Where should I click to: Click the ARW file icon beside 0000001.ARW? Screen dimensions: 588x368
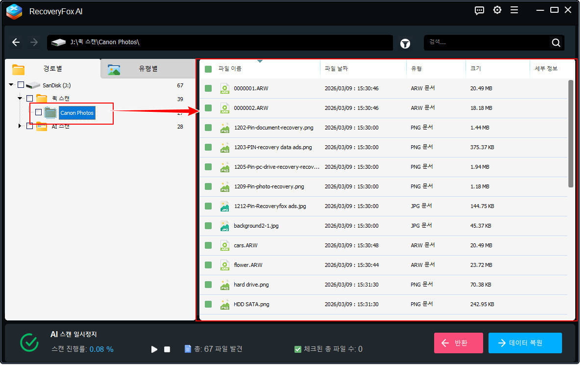[x=224, y=88]
